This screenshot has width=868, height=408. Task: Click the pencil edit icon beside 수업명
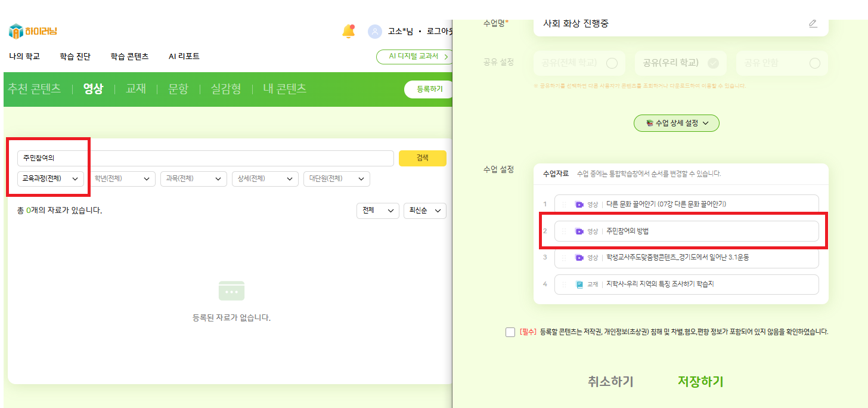[x=813, y=24]
